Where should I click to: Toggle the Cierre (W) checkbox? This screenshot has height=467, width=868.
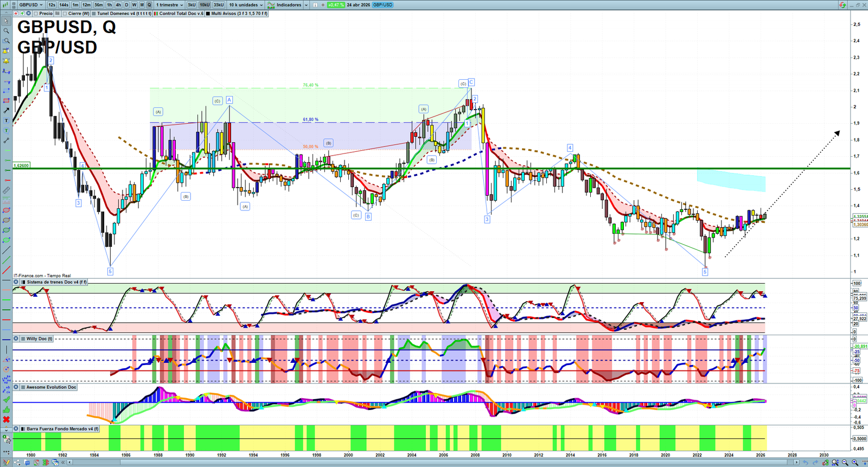[x=65, y=14]
